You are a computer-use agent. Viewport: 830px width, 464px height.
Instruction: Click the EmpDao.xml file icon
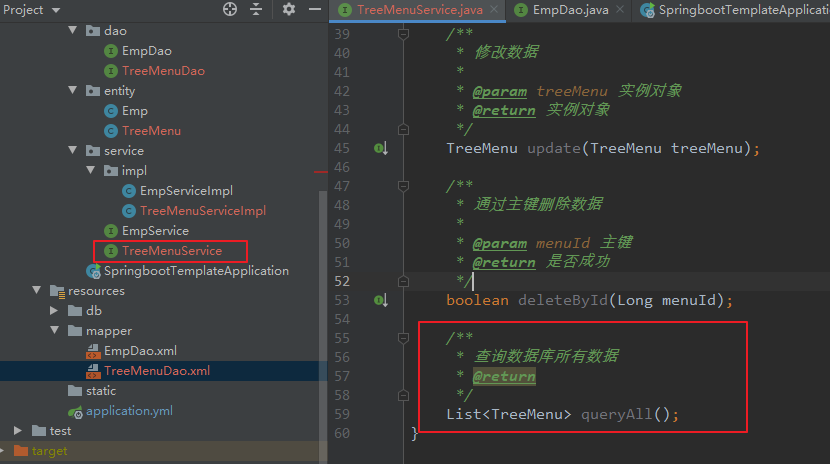93,351
